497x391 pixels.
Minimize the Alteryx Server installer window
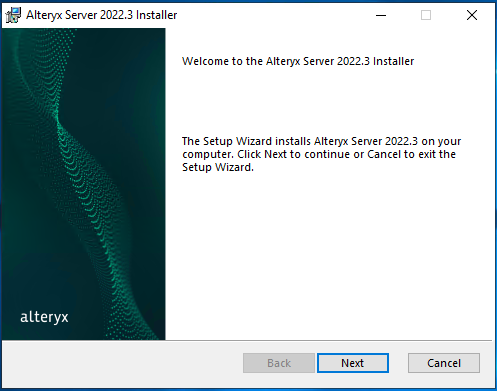(381, 15)
